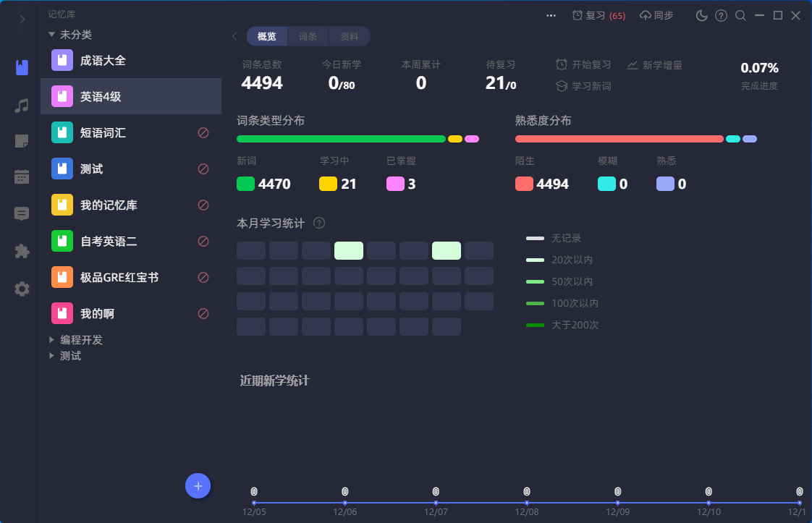The width and height of the screenshot is (812, 523).
Task: Select the 极品GRE红宝书 library
Action: 131,278
